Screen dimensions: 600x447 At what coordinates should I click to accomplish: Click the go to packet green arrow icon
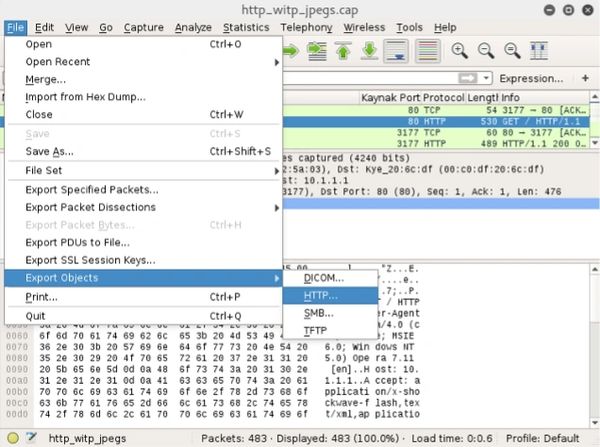[291, 51]
